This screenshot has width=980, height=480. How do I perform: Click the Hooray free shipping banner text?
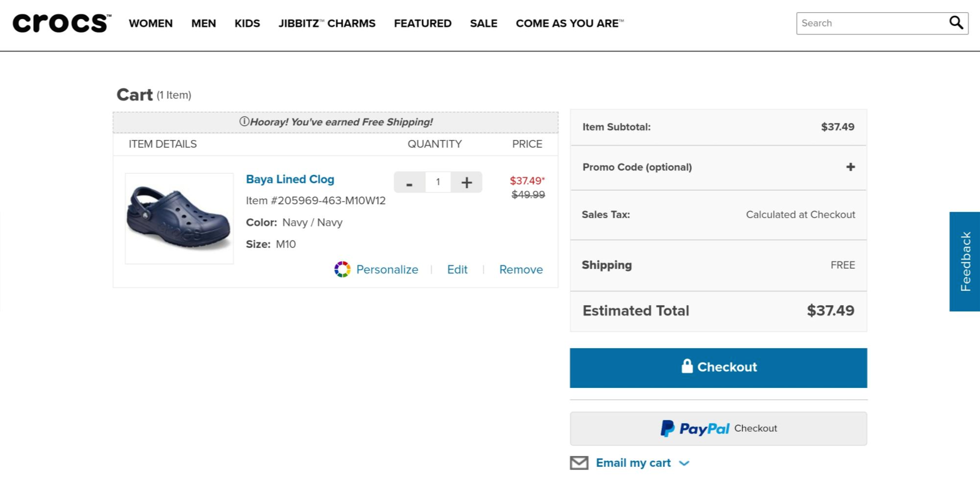click(341, 122)
